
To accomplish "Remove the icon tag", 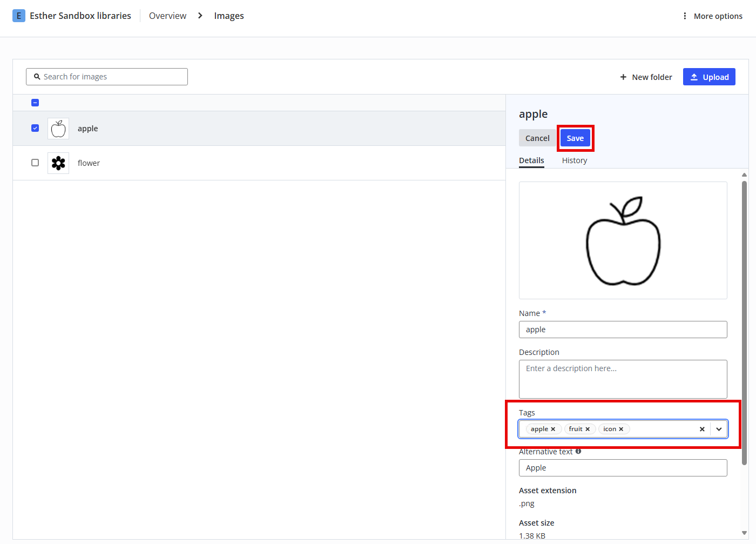I will pyautogui.click(x=621, y=429).
